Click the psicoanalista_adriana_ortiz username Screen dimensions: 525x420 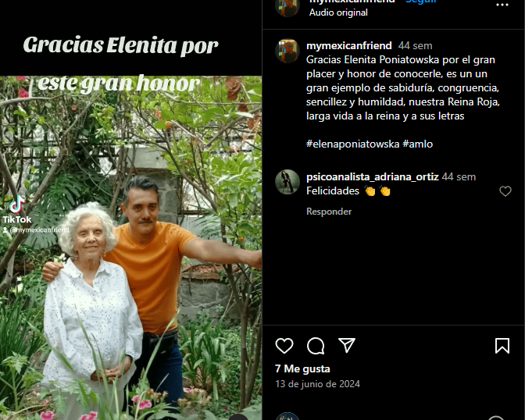tap(373, 176)
